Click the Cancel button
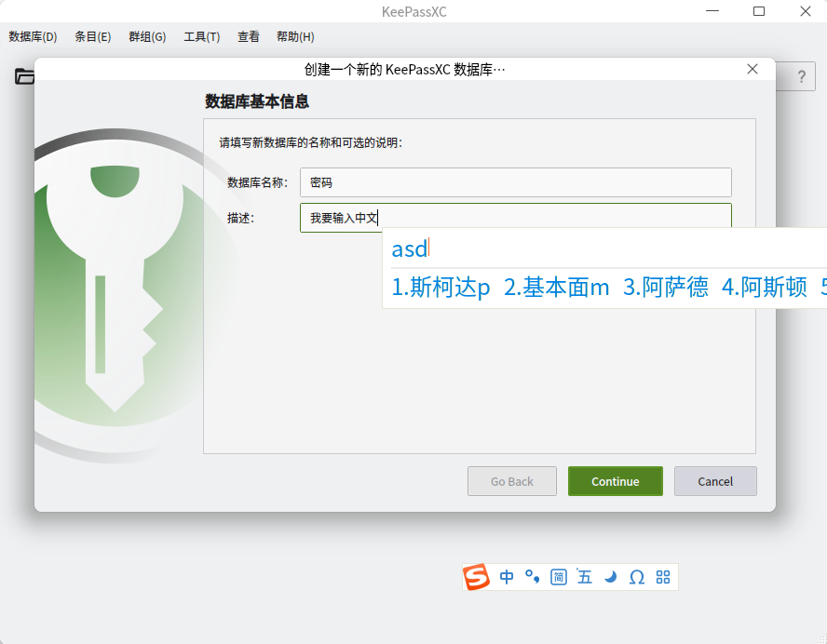Screen dimensions: 827x644 715,481
